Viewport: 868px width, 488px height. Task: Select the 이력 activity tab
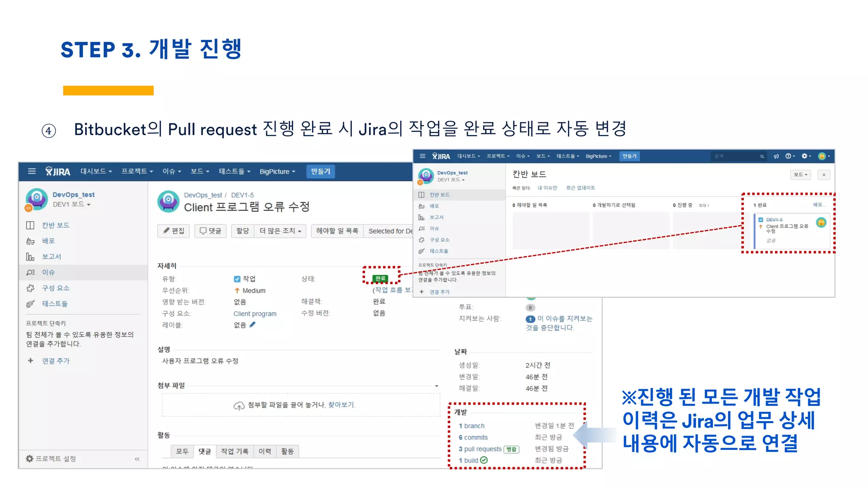pyautogui.click(x=265, y=451)
